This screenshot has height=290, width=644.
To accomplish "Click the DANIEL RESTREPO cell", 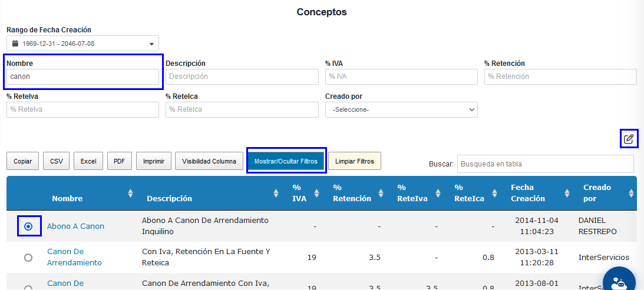I will tap(597, 226).
